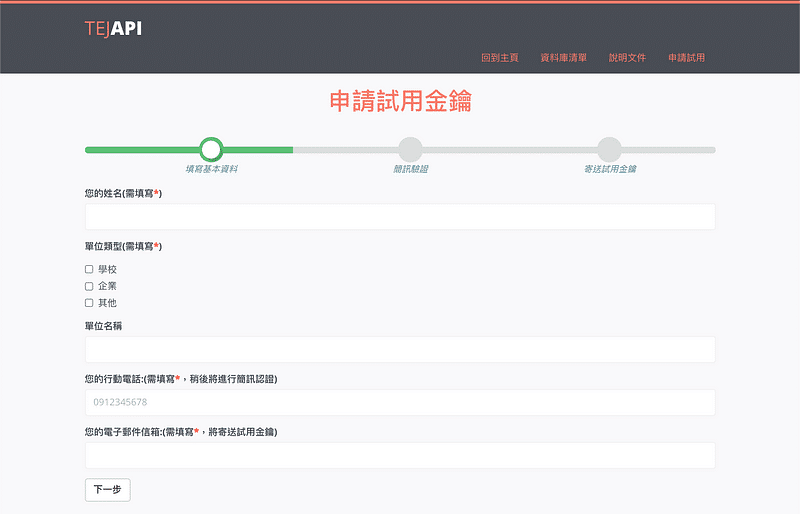
Task: Click the TEJAPI logo in header
Action: click(113, 29)
